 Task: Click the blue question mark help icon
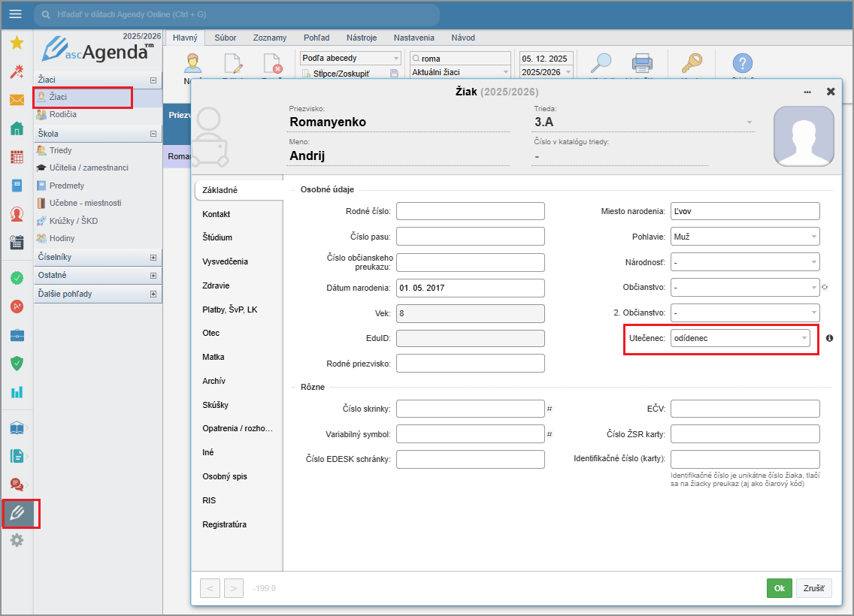(742, 64)
